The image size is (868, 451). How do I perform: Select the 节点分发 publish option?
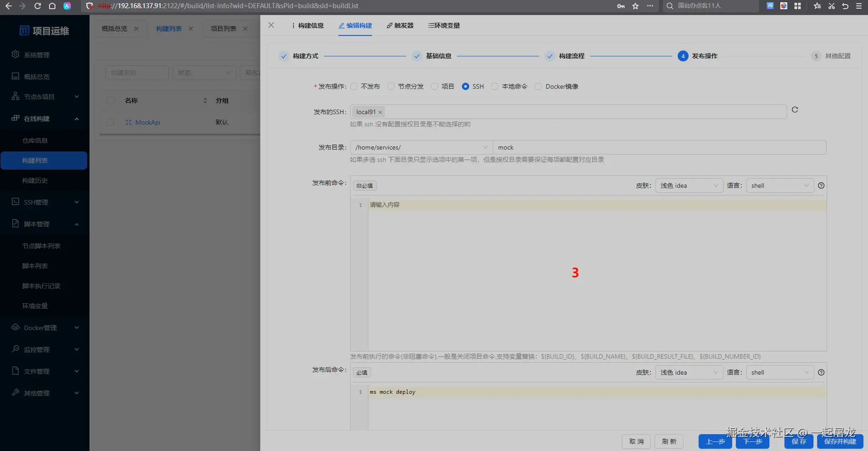(x=391, y=86)
